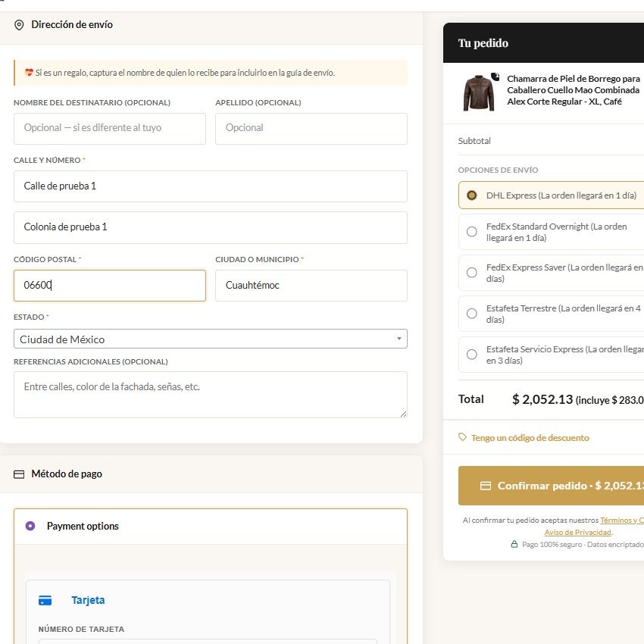
Task: Open the Términos y Condiciones link
Action: pyautogui.click(x=622, y=521)
